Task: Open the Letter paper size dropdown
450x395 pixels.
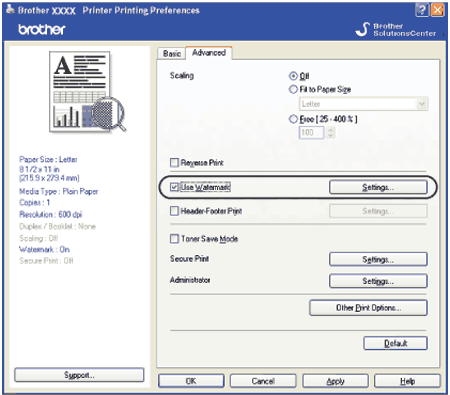Action: tap(363, 104)
